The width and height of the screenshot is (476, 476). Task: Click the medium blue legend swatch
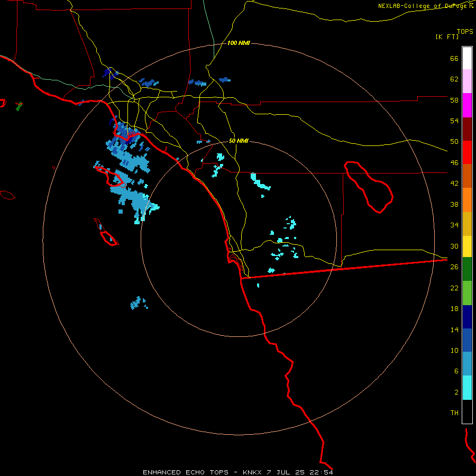[x=467, y=340]
